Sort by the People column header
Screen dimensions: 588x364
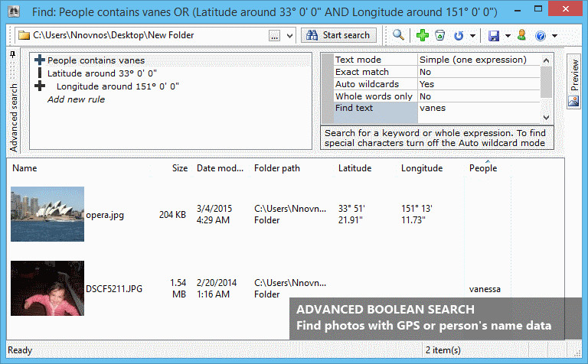coord(483,168)
